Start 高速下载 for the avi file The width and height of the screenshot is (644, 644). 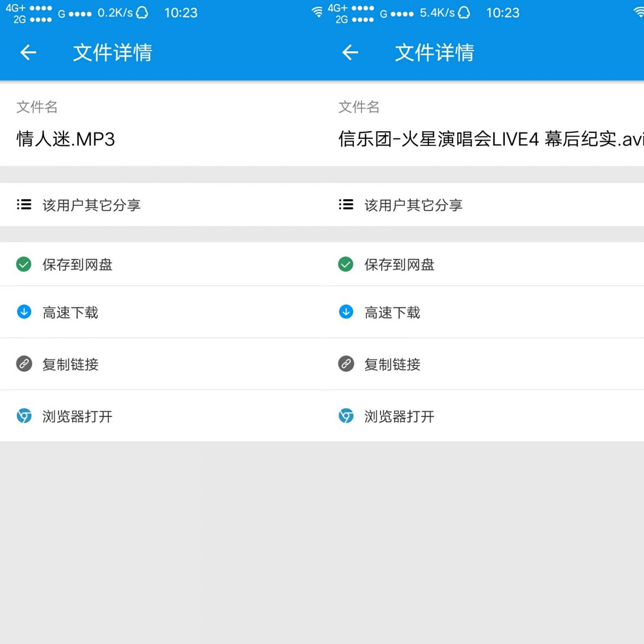[x=483, y=312]
